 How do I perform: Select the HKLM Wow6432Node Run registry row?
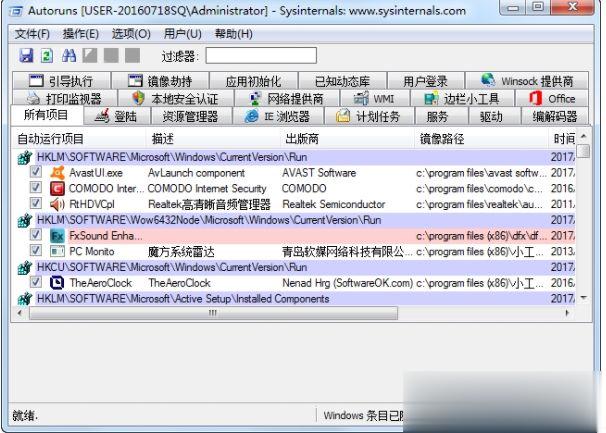click(x=294, y=220)
